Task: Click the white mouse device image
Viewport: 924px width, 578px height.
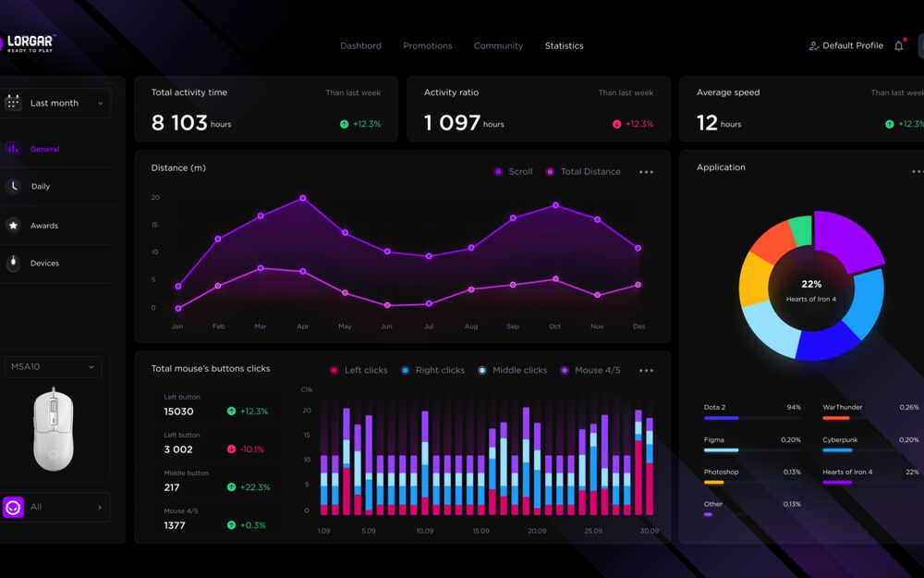Action: tap(54, 429)
